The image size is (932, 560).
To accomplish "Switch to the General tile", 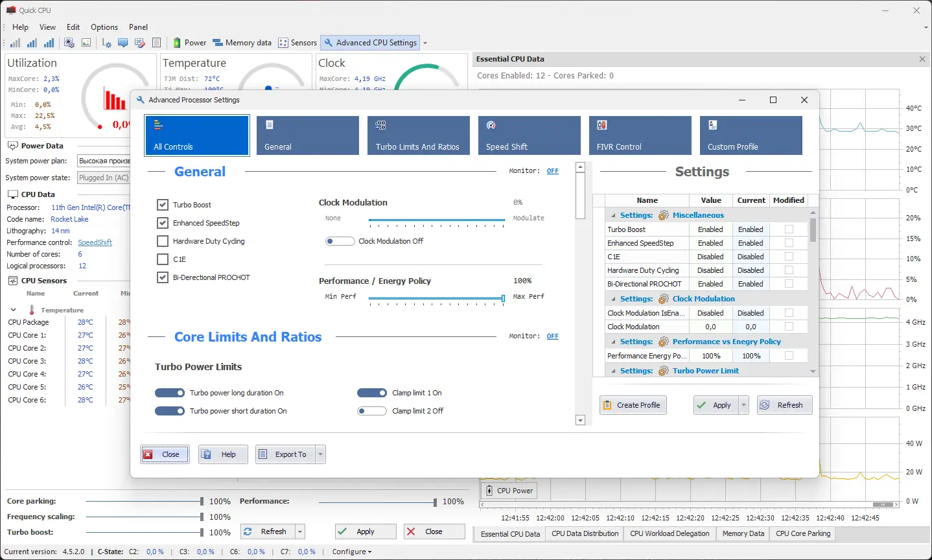I will coord(308,135).
